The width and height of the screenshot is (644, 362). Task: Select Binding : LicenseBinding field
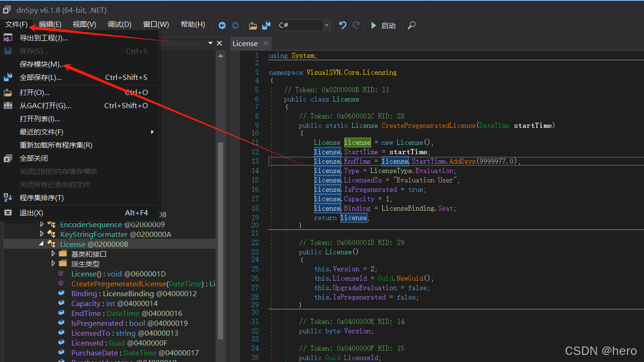click(x=134, y=294)
